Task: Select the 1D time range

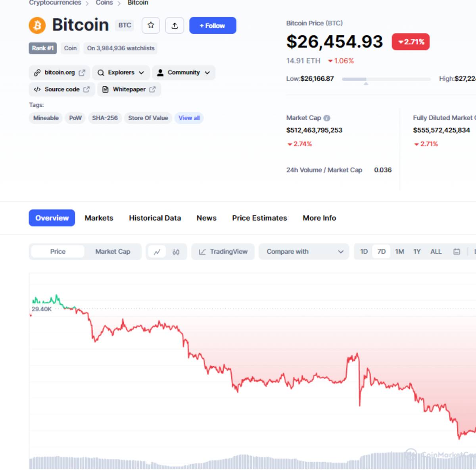Action: click(364, 252)
